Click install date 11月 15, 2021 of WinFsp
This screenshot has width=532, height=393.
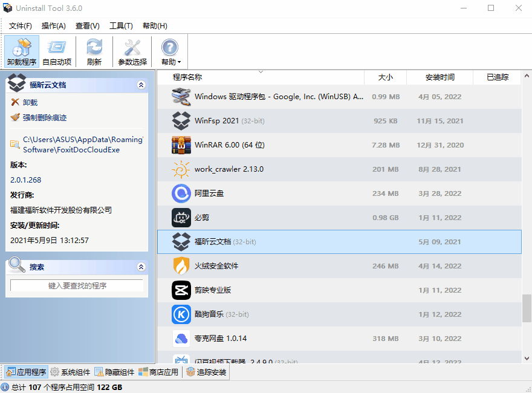point(440,121)
